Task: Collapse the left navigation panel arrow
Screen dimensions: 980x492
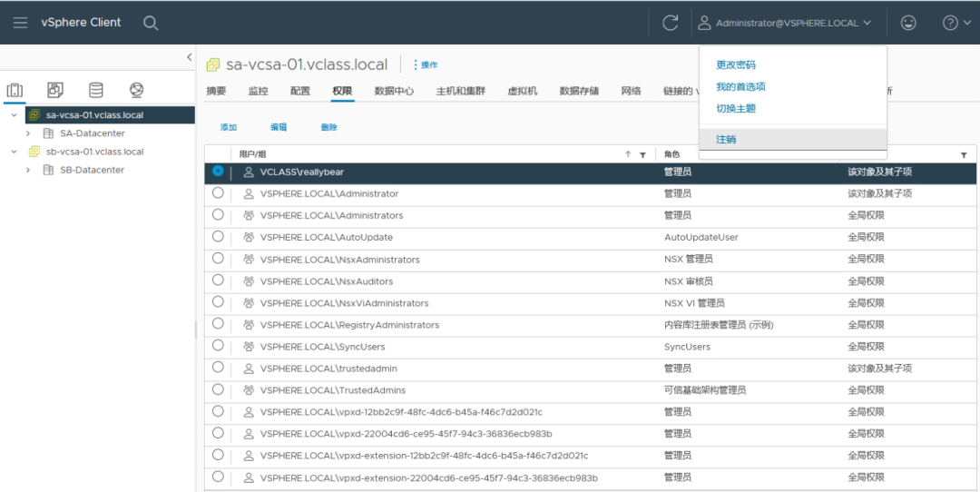Action: (x=189, y=57)
